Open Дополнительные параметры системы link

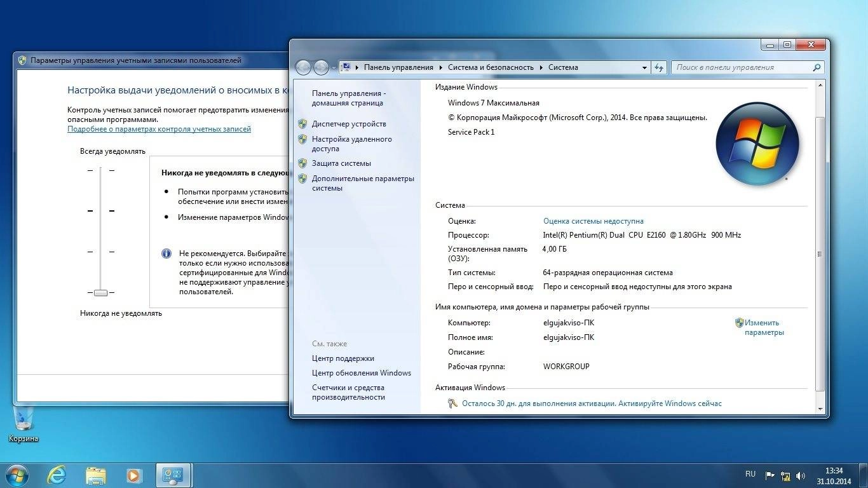(x=363, y=183)
